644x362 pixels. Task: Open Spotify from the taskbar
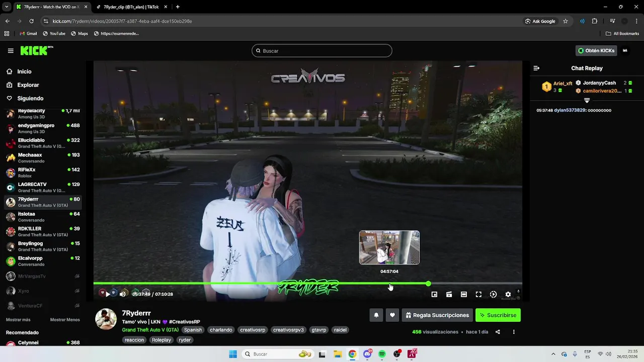[x=382, y=354]
